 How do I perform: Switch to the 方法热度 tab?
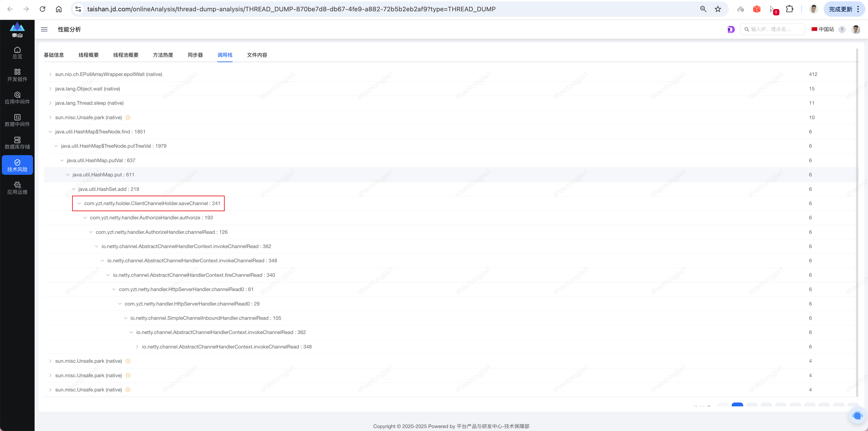pyautogui.click(x=163, y=55)
